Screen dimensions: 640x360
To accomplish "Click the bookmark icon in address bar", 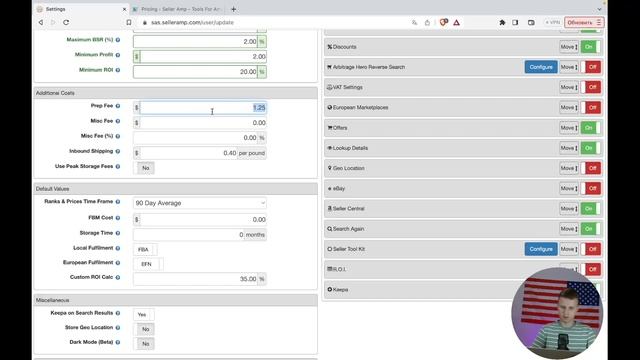I will (129, 22).
